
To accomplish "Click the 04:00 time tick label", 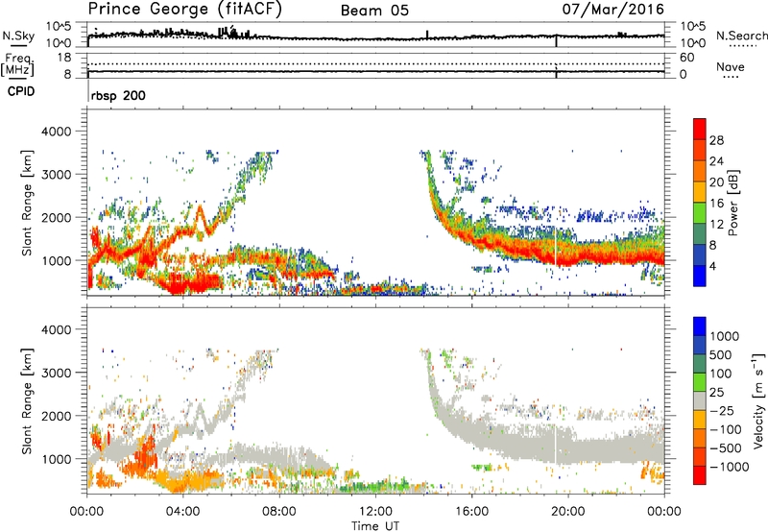I will tap(183, 511).
